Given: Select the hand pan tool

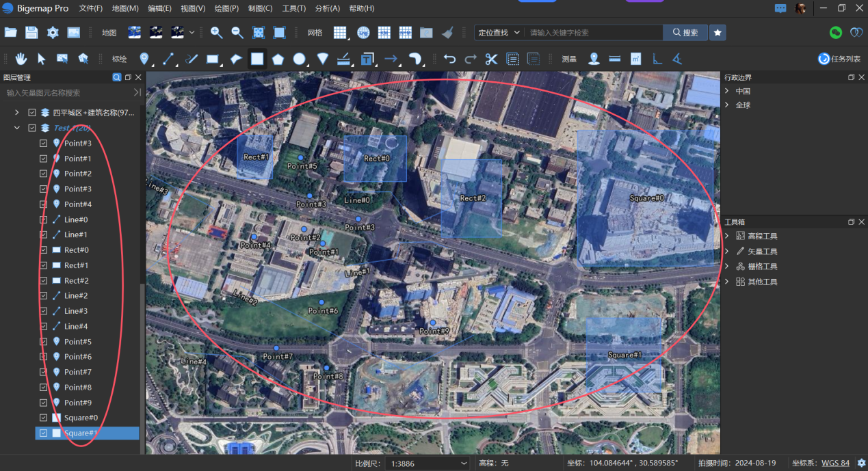Looking at the screenshot, I should click(x=21, y=59).
